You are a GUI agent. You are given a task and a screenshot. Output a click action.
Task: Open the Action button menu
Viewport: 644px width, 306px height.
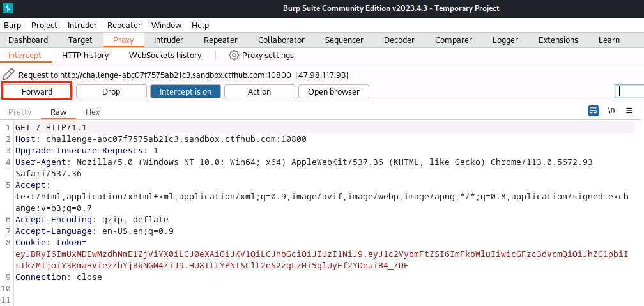pos(259,91)
